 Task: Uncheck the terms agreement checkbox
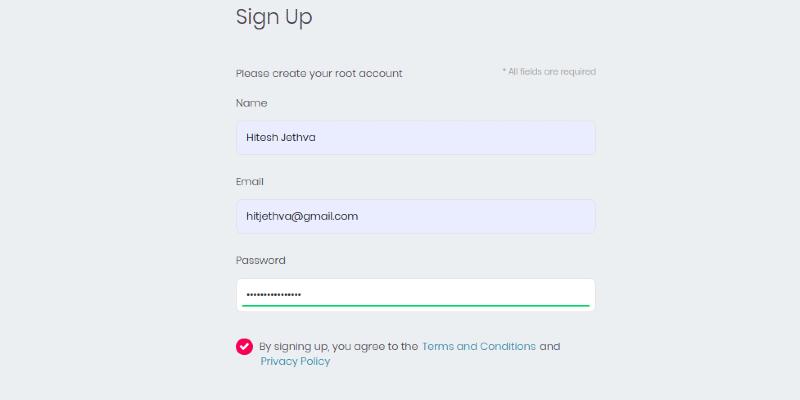(x=244, y=346)
